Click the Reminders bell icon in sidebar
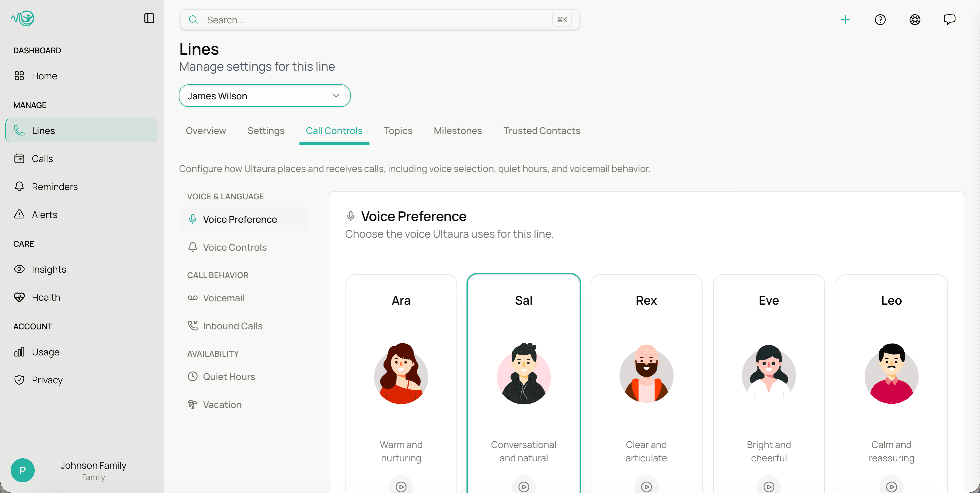Image resolution: width=980 pixels, height=493 pixels. [20, 186]
